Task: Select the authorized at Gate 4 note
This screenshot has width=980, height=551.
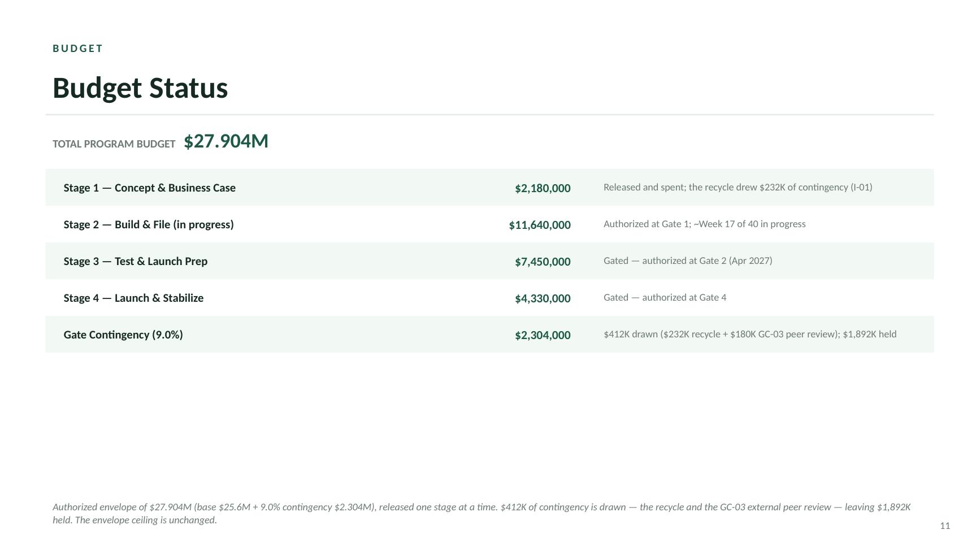Action: point(665,297)
